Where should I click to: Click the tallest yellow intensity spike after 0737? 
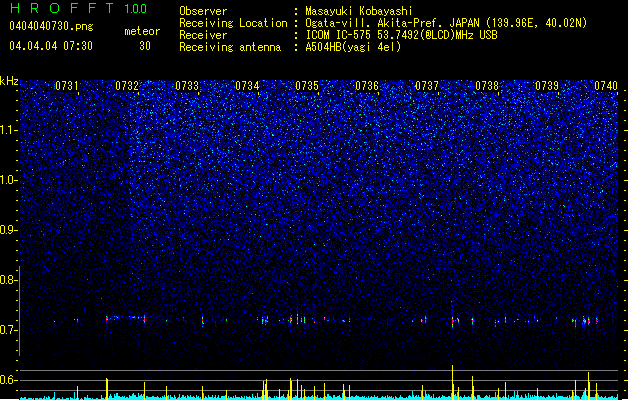[x=452, y=381]
